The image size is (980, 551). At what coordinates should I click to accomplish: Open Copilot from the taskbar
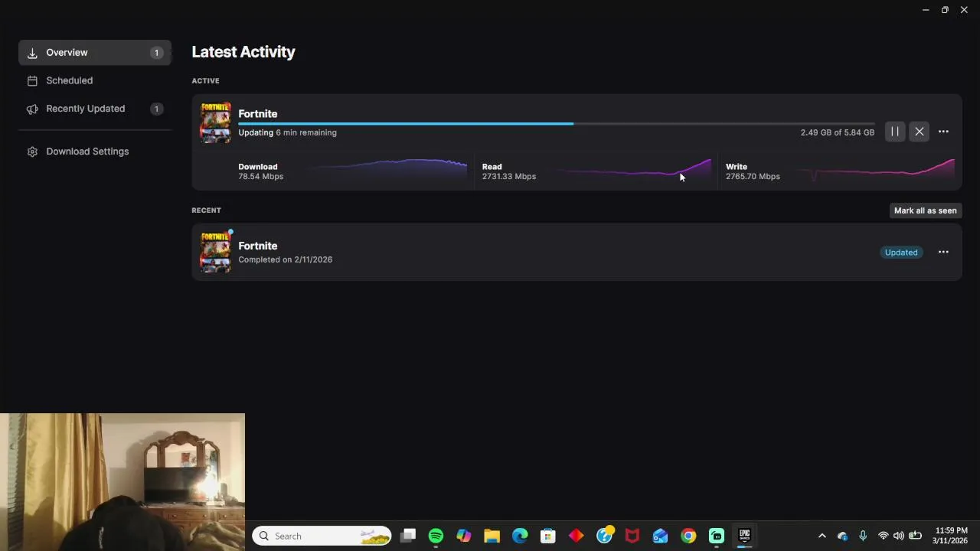[x=464, y=536]
